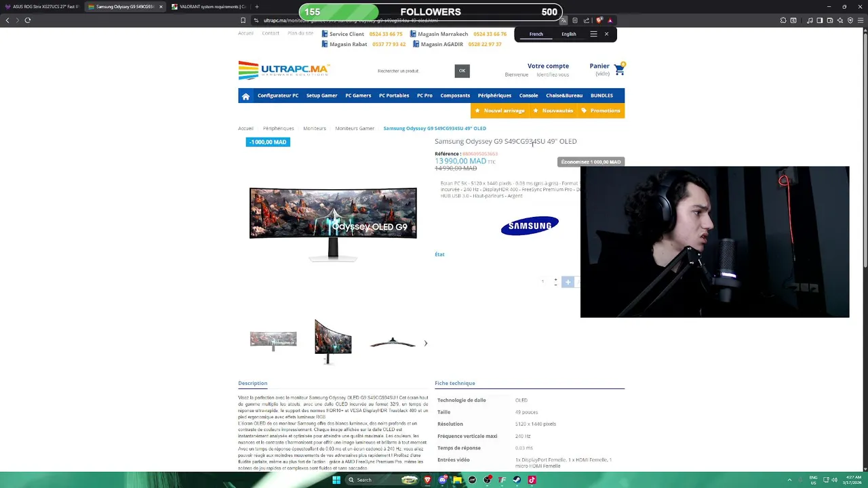Open the PC Gamers menu
This screenshot has width=868, height=488.
point(358,96)
